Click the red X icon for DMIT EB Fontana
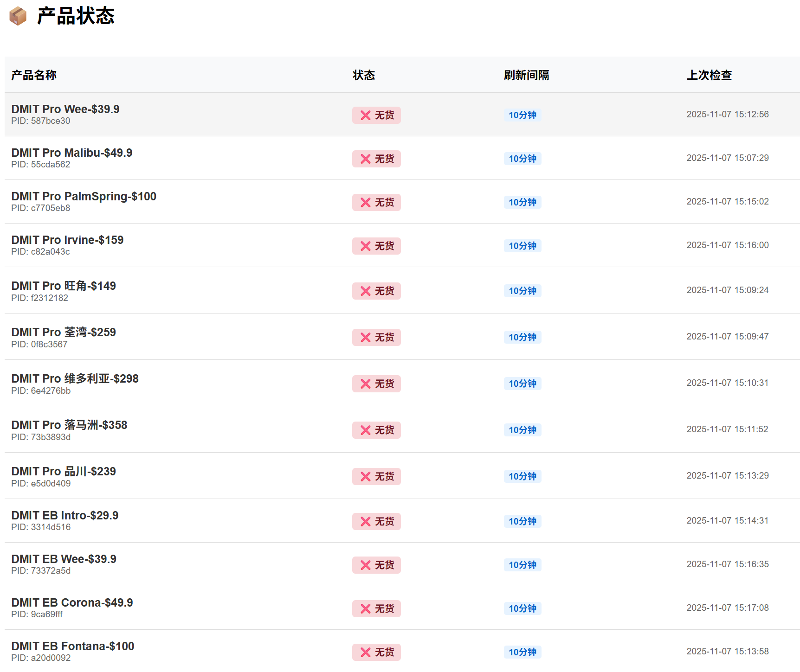 [x=366, y=653]
